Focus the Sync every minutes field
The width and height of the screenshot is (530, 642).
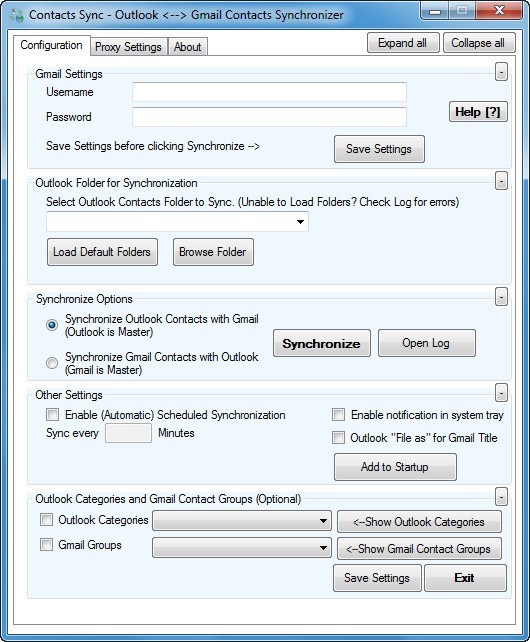click(x=128, y=433)
